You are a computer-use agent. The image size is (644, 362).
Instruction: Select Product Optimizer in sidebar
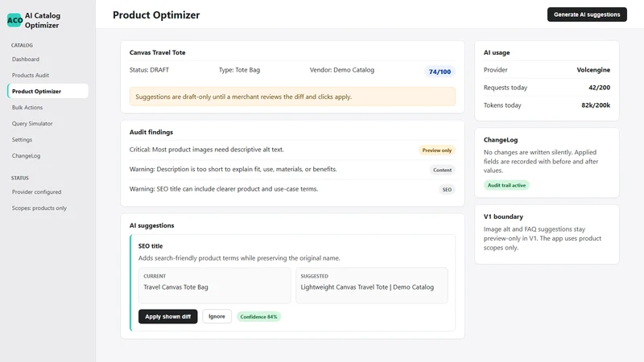pos(47,91)
